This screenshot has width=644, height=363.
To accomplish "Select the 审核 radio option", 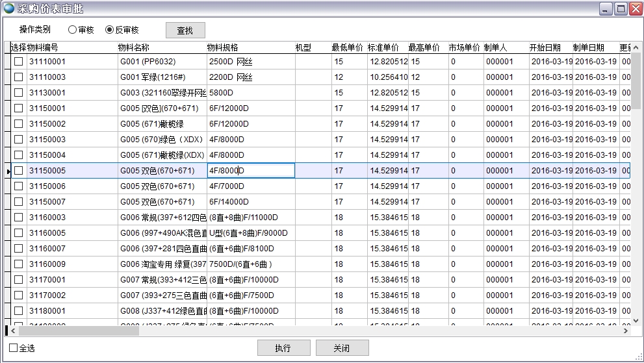I will click(x=72, y=30).
